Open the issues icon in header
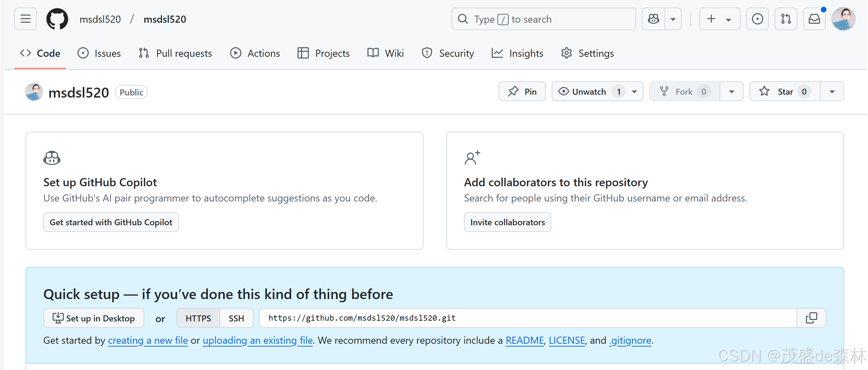The width and height of the screenshot is (868, 370). click(758, 19)
